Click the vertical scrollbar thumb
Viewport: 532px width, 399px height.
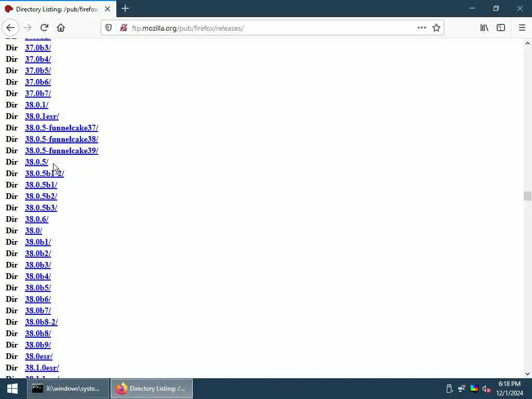pyautogui.click(x=527, y=196)
